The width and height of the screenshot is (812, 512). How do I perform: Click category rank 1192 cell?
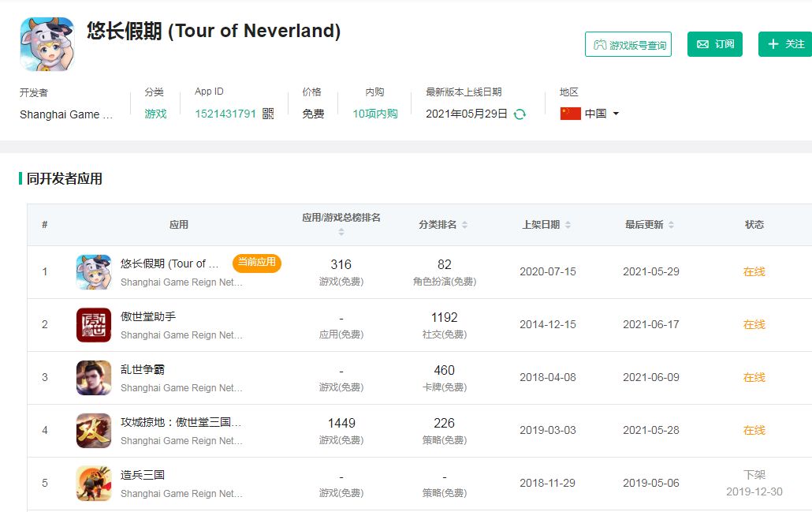coord(445,318)
